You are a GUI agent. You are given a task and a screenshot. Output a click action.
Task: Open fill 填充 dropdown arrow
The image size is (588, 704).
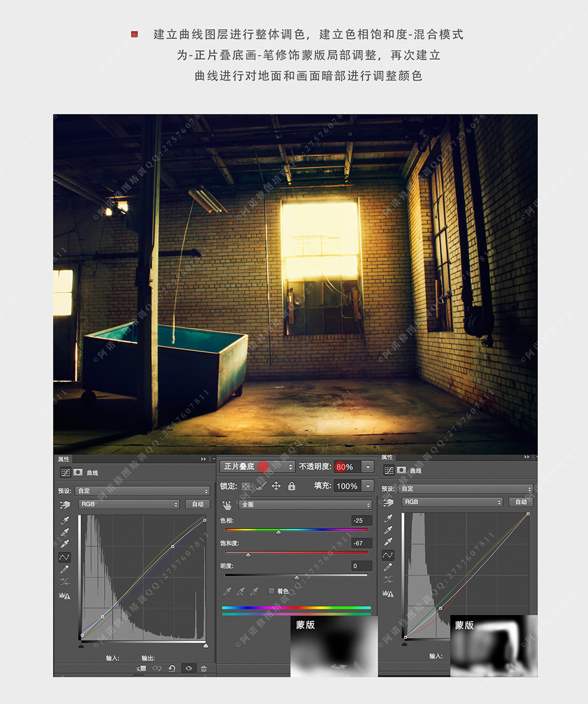pos(368,486)
